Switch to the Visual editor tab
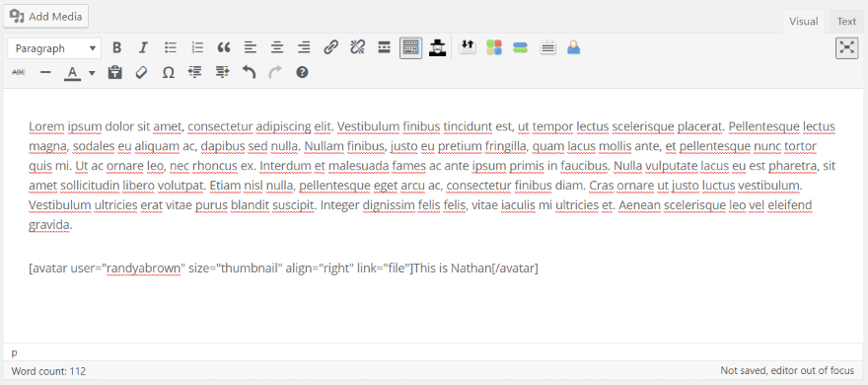Viewport: 868px width, 385px height. pyautogui.click(x=803, y=22)
